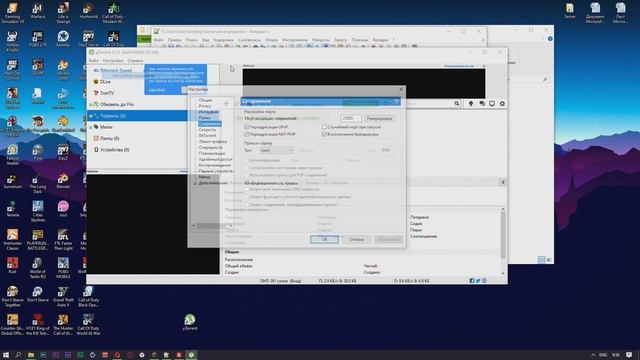640x360 pixels.
Task: Open World of Tanks RU shortcut
Action: point(38,268)
